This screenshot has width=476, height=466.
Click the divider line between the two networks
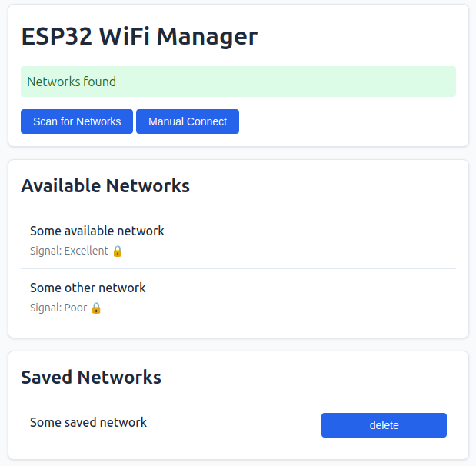(238, 268)
